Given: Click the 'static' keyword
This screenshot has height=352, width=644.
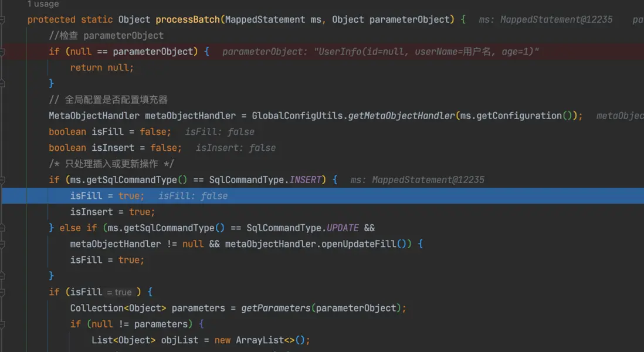Looking at the screenshot, I should point(97,20).
